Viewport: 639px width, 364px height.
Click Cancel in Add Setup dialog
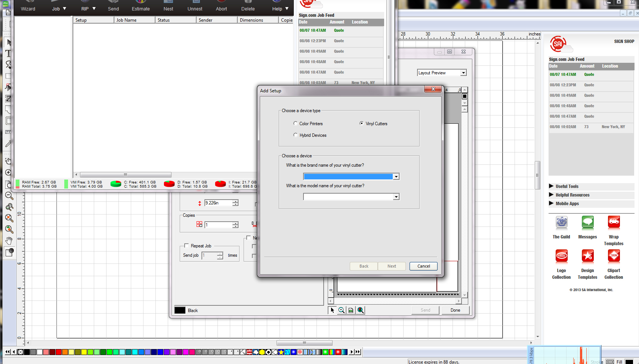(x=423, y=266)
